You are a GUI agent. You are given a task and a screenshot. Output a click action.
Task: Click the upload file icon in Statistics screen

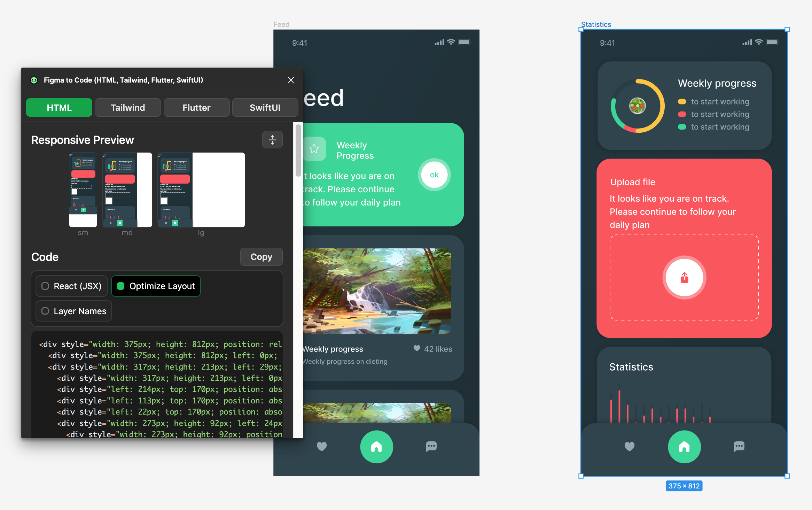[x=683, y=277]
